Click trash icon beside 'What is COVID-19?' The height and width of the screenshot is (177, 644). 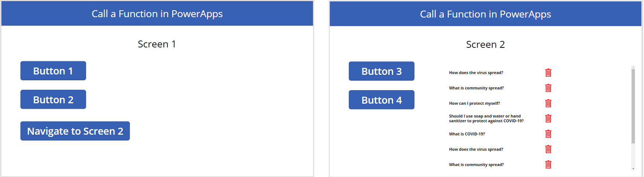coord(548,134)
